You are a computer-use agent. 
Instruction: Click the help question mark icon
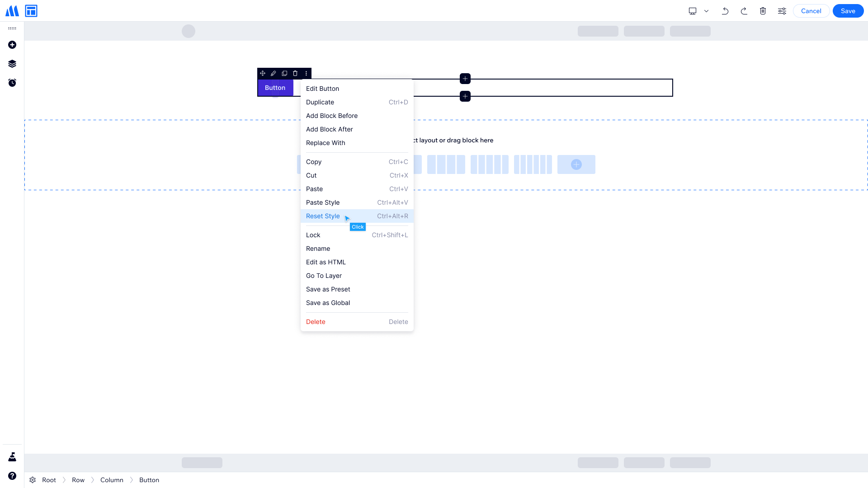[x=12, y=476]
